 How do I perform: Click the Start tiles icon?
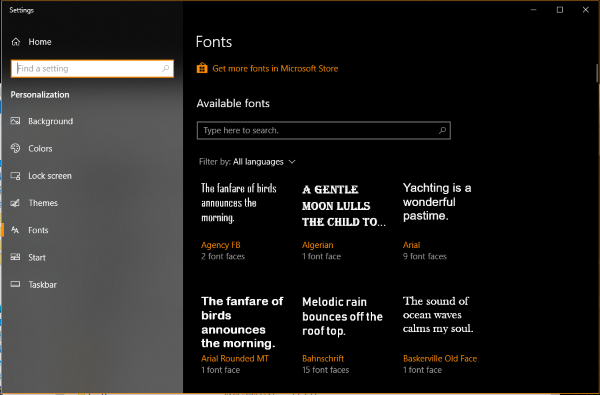coord(15,257)
